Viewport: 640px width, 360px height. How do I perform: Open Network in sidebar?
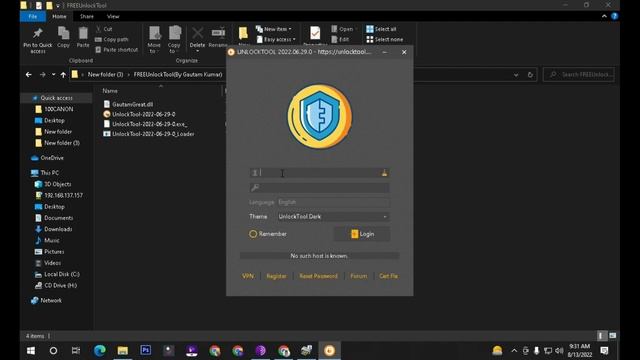coord(47,300)
